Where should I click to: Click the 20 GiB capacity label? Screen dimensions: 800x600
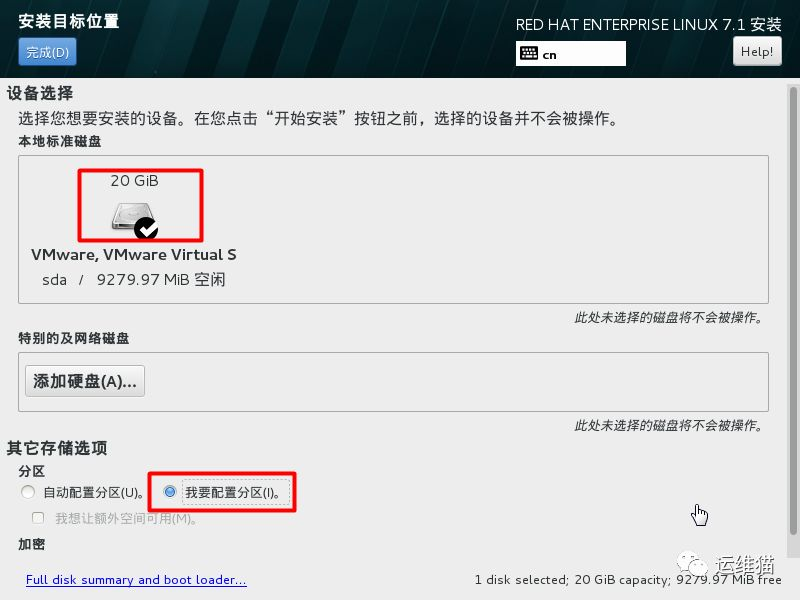pyautogui.click(x=135, y=181)
